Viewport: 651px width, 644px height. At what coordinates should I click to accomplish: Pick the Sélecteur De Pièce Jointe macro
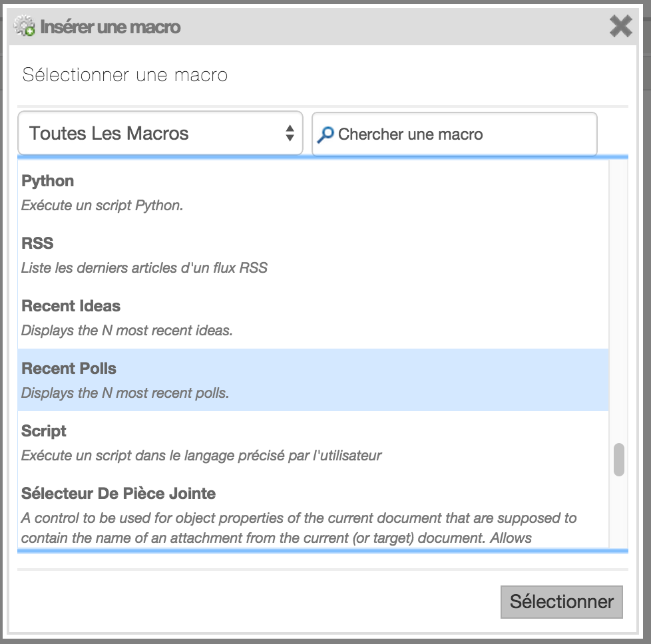pyautogui.click(x=313, y=512)
